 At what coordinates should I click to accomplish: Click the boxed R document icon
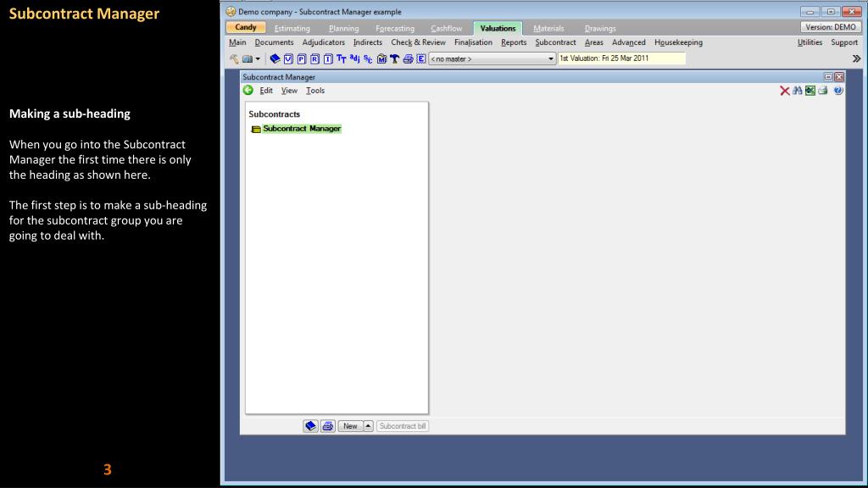tap(315, 58)
